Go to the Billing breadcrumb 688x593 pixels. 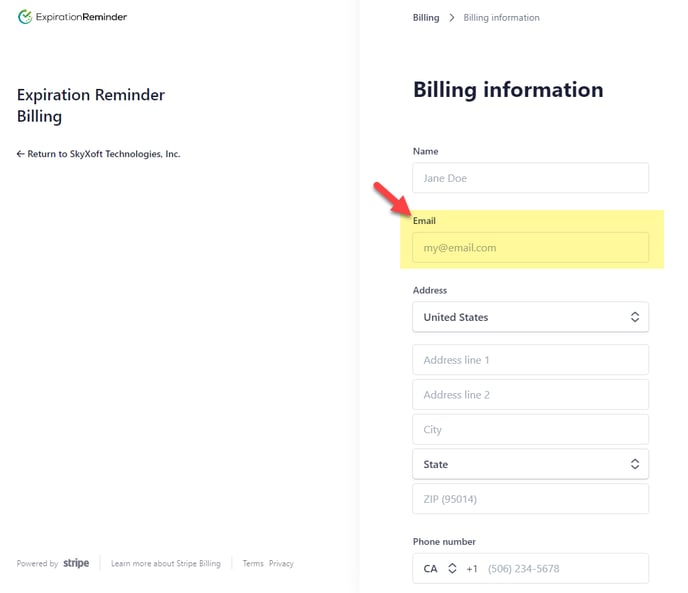click(x=426, y=18)
